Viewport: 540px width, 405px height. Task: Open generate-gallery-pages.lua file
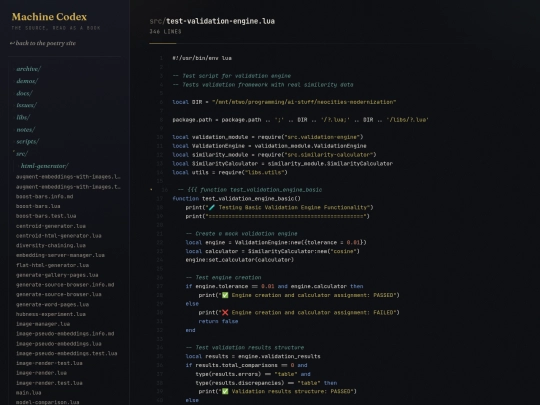57,275
